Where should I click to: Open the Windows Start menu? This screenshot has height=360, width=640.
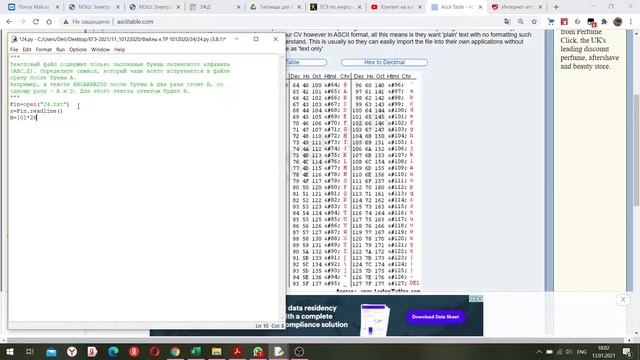pyautogui.click(x=9, y=351)
